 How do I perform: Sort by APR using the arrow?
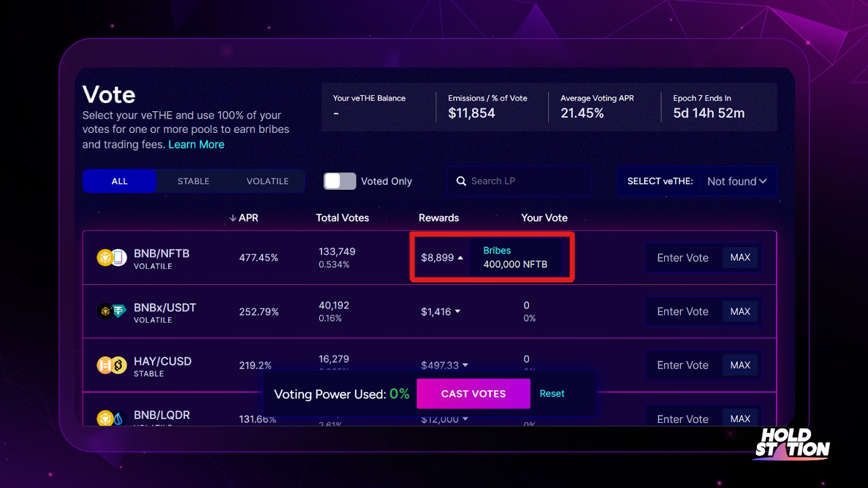coord(233,218)
